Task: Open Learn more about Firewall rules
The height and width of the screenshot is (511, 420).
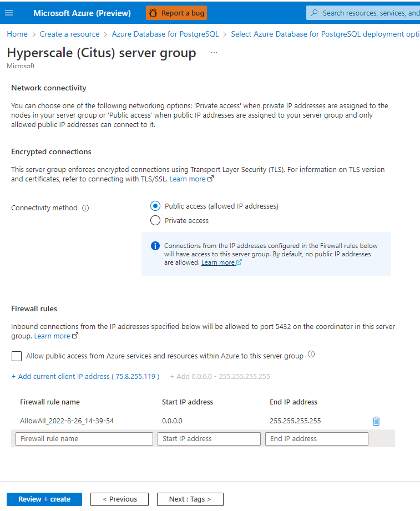Action: [56, 336]
